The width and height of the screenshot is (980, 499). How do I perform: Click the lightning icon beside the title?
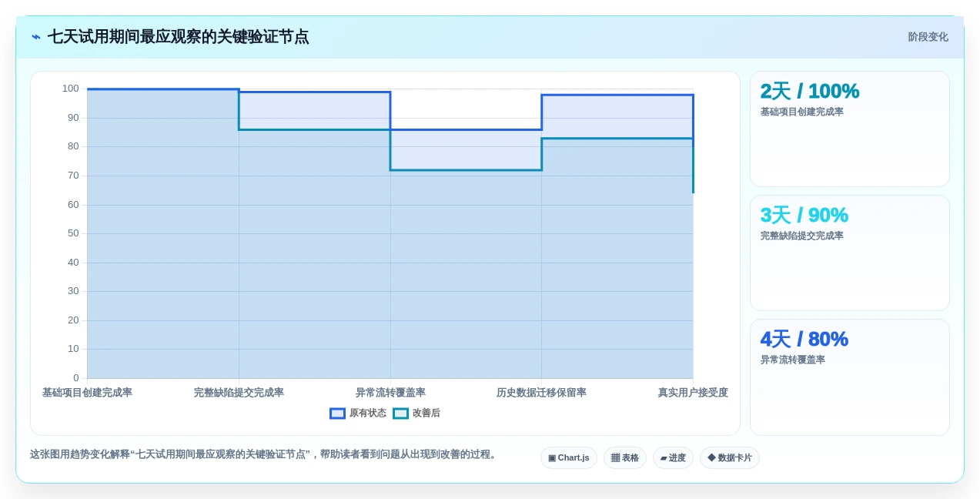36,37
